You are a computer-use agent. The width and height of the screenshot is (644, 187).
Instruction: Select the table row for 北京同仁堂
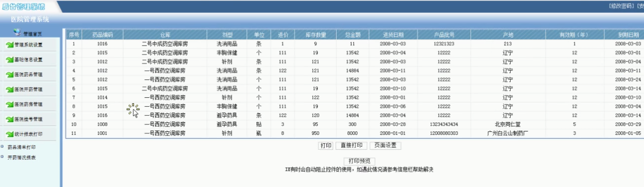coord(354,124)
